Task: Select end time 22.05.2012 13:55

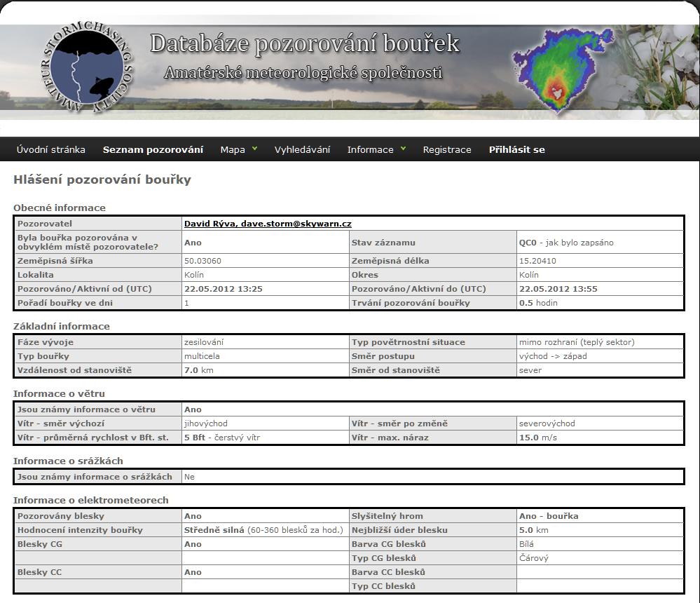Action: tap(558, 289)
